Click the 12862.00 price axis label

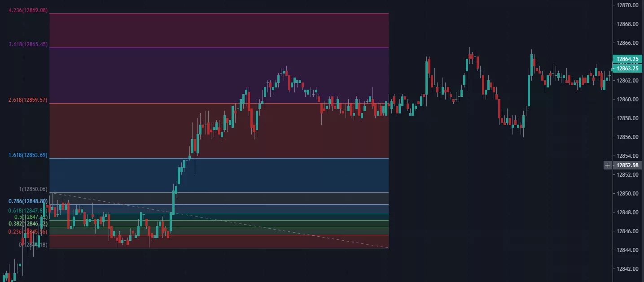coord(627,81)
